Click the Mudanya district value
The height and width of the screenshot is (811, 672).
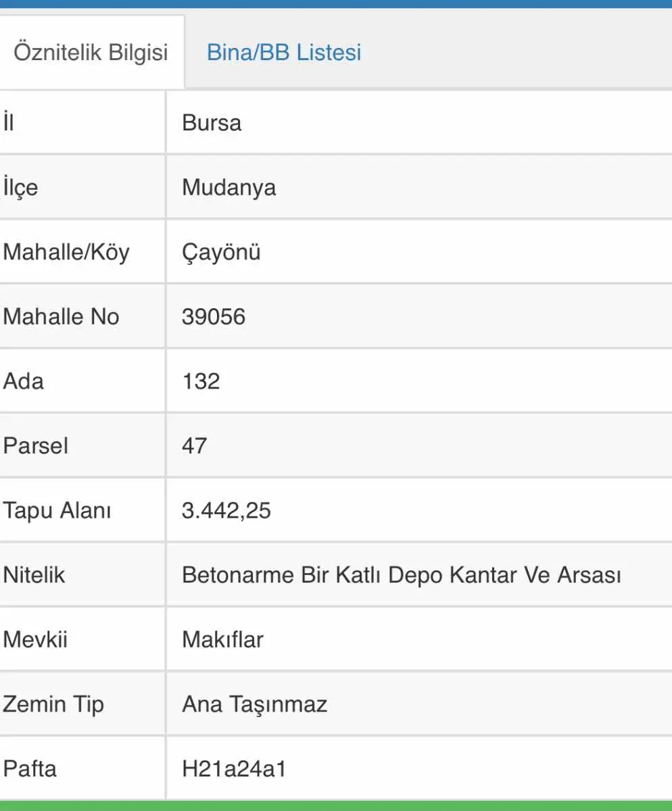229,187
